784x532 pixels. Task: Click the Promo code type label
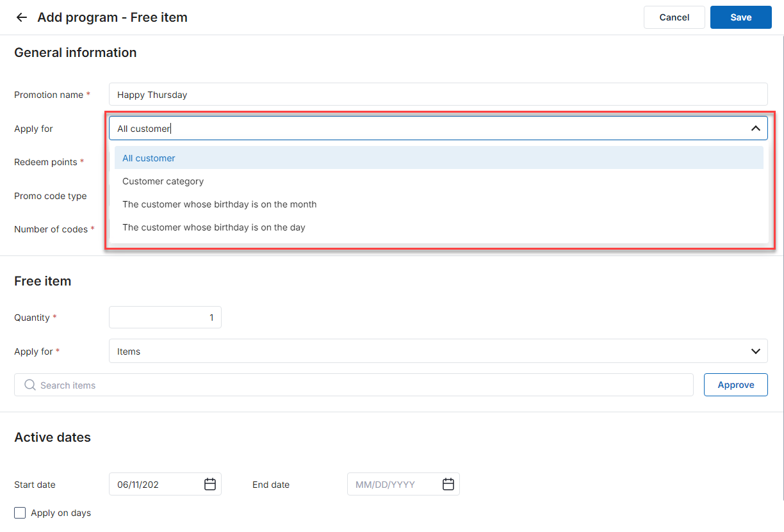click(x=51, y=196)
